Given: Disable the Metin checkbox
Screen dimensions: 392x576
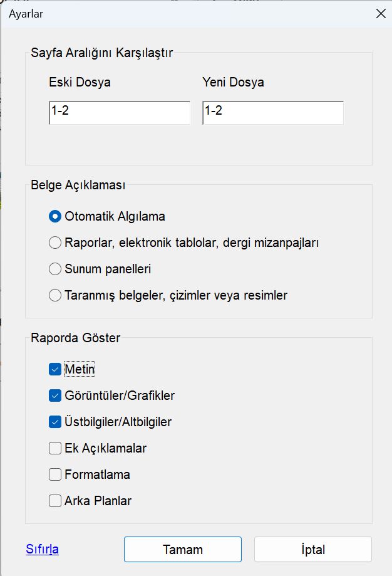Looking at the screenshot, I should [x=54, y=369].
